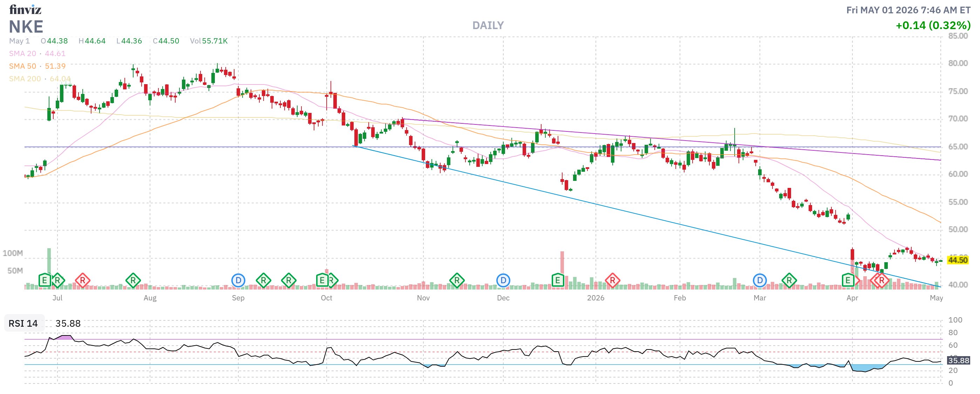Click the green R marker in mid-November
Screen dimensions: 980x394
[457, 281]
